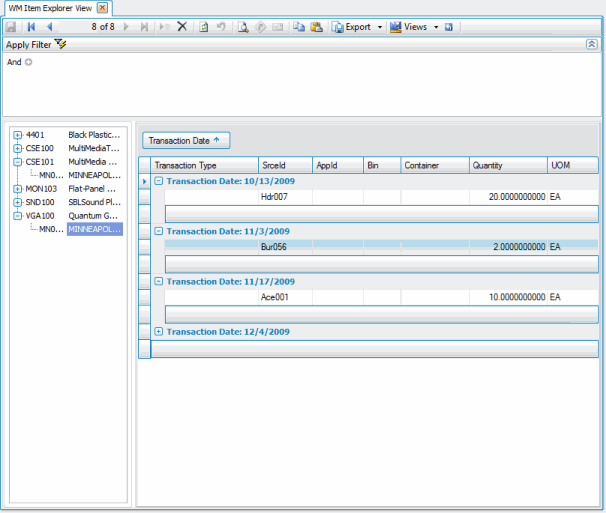Close the WM Item Explorer View tab

coord(101,7)
